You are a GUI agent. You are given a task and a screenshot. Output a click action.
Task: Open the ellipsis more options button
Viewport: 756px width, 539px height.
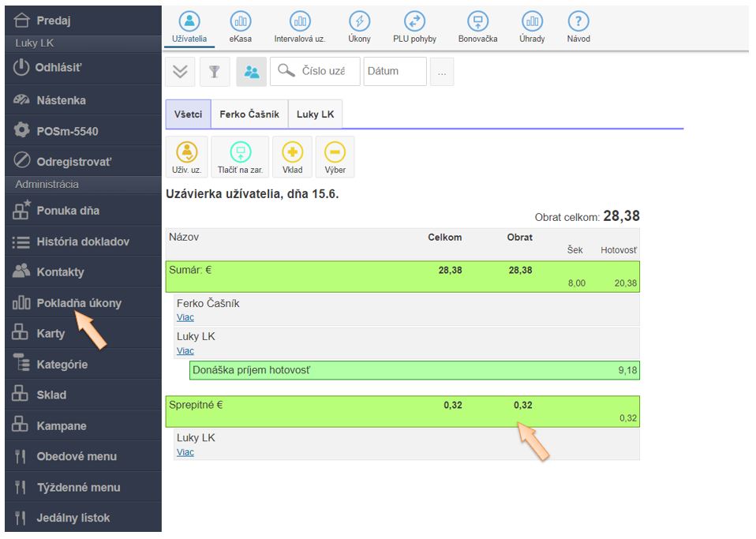[x=442, y=72]
